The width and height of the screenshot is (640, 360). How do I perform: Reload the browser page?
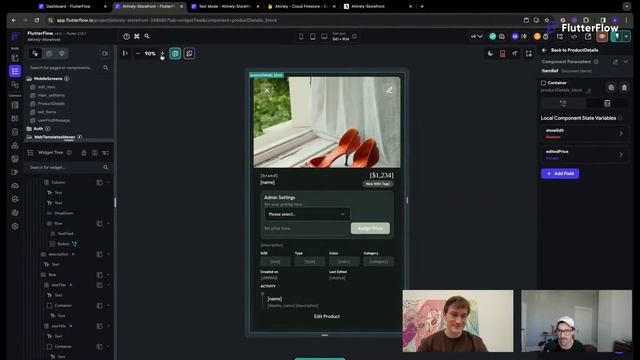[37, 20]
